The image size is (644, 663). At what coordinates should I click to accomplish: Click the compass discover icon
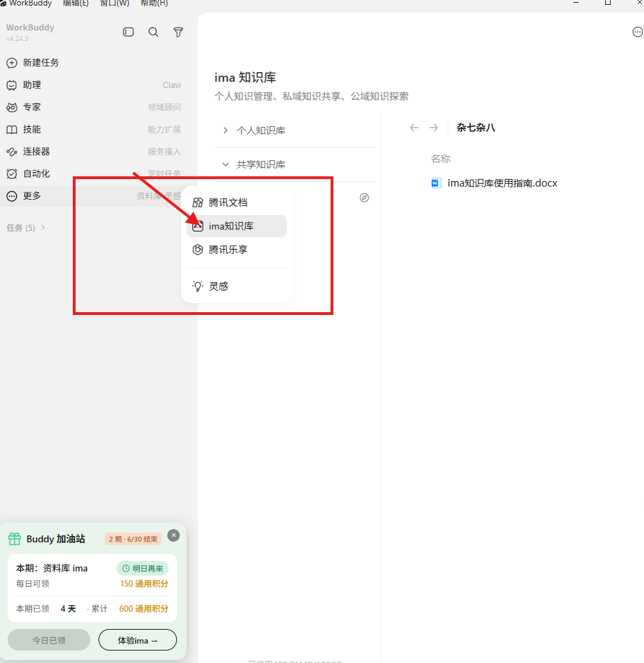(364, 198)
